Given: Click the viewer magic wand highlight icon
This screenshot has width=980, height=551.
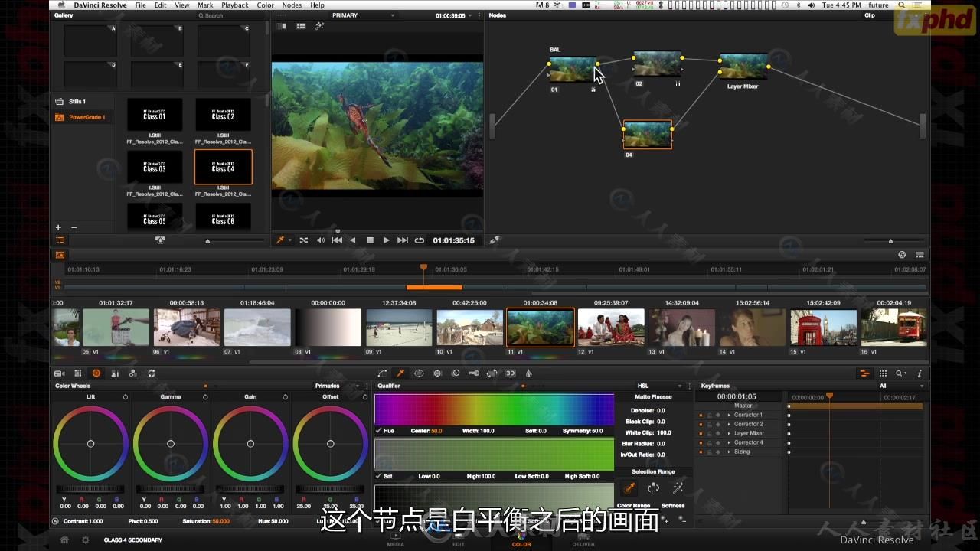Looking at the screenshot, I should (x=319, y=26).
